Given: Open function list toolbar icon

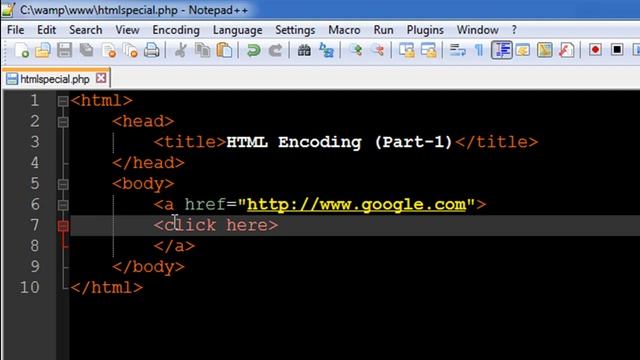Looking at the screenshot, I should pyautogui.click(x=567, y=50).
